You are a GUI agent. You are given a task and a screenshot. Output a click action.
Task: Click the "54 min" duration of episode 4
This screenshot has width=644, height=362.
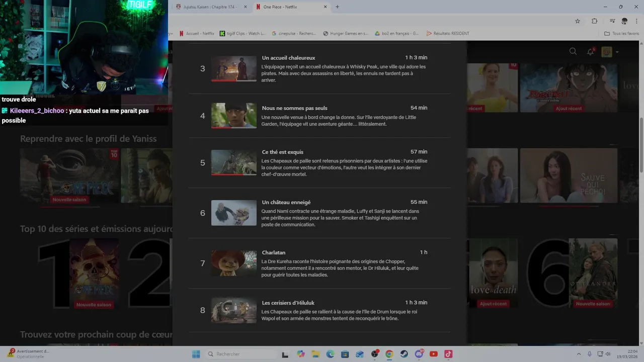419,108
